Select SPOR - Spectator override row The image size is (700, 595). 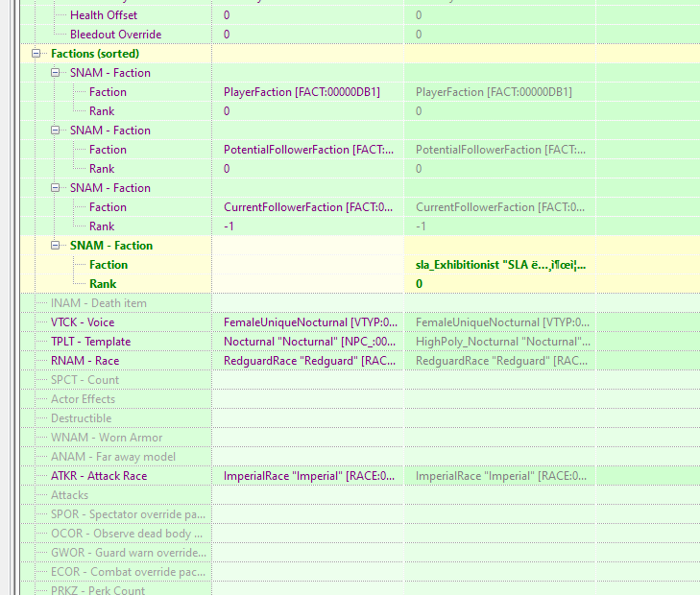click(x=128, y=513)
